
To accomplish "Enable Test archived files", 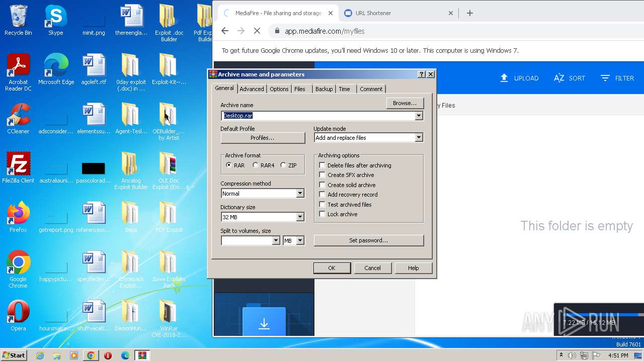I will click(323, 205).
